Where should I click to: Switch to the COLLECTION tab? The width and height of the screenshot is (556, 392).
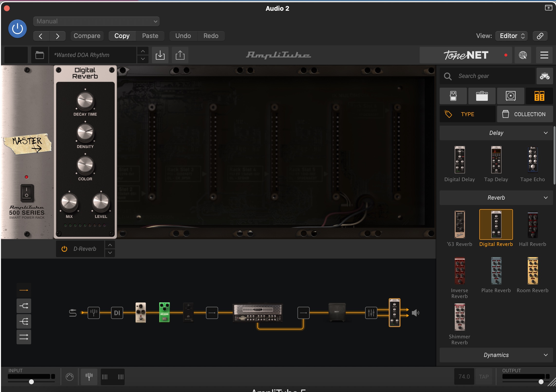[x=525, y=114]
